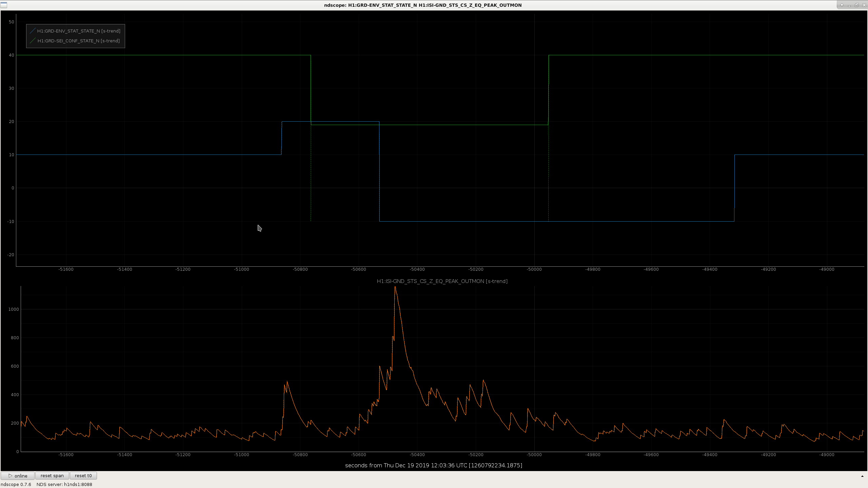Image resolution: width=868 pixels, height=488 pixels.
Task: Click the reset span button
Action: pos(52,476)
